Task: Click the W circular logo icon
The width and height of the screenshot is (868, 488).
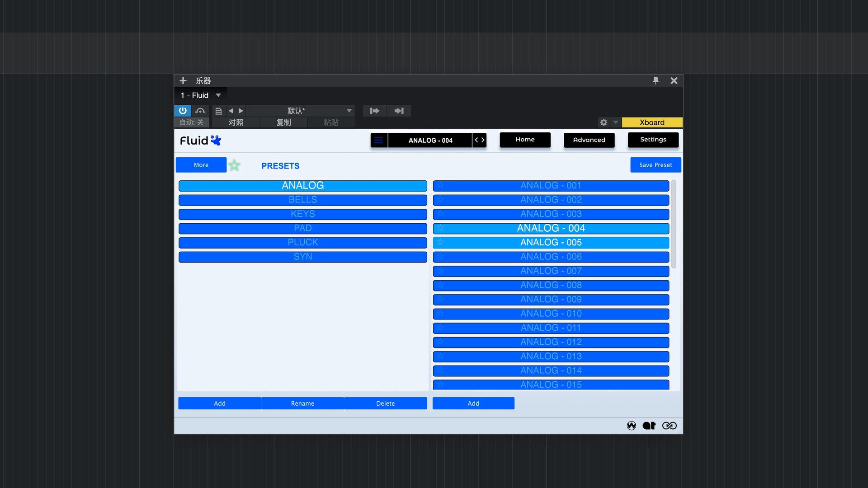Action: click(632, 426)
